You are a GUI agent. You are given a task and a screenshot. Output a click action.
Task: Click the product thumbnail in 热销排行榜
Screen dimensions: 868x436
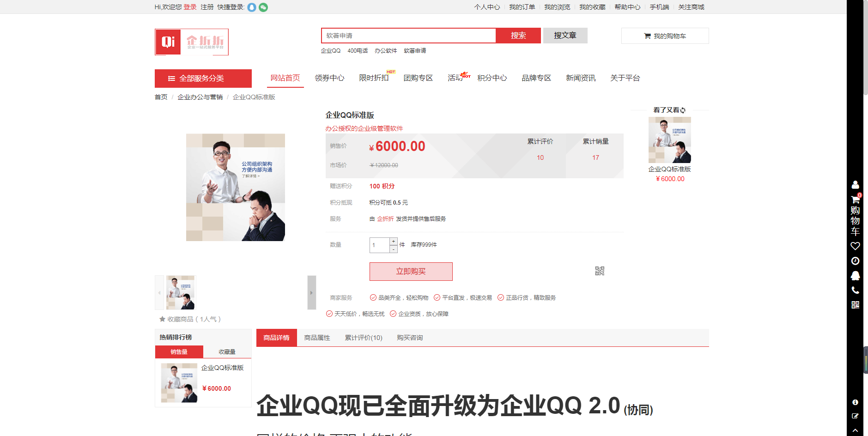[179, 383]
